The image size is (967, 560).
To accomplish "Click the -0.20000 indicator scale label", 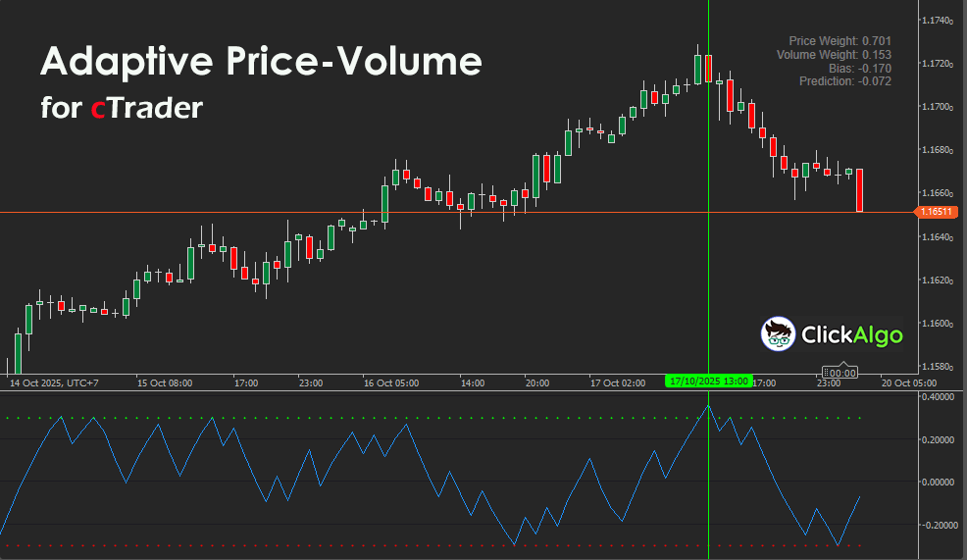I will pos(940,525).
